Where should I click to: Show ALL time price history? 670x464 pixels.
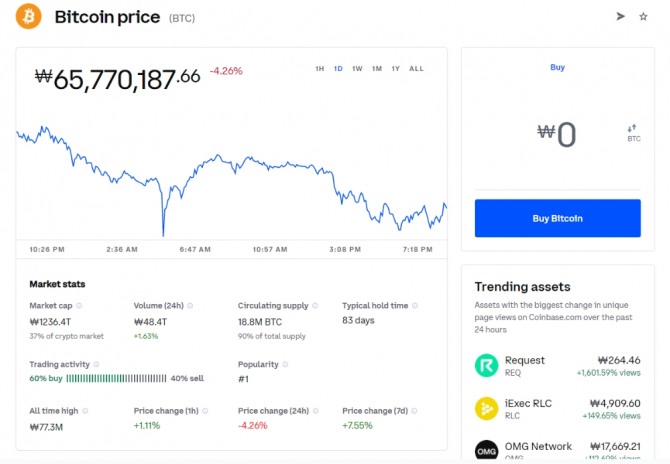pos(416,69)
